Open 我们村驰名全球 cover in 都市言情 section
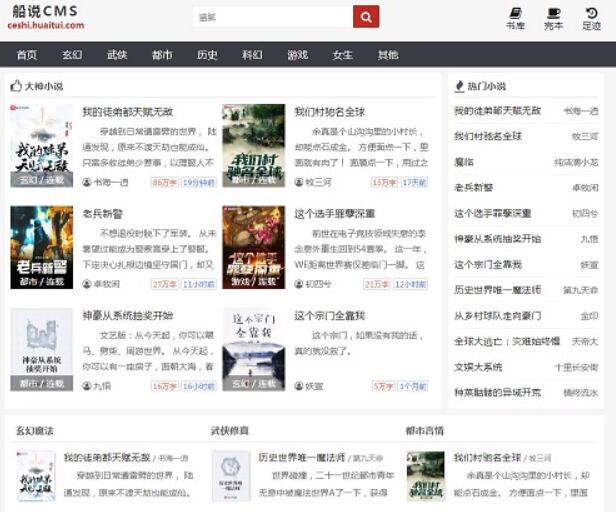 pyautogui.click(x=425, y=476)
